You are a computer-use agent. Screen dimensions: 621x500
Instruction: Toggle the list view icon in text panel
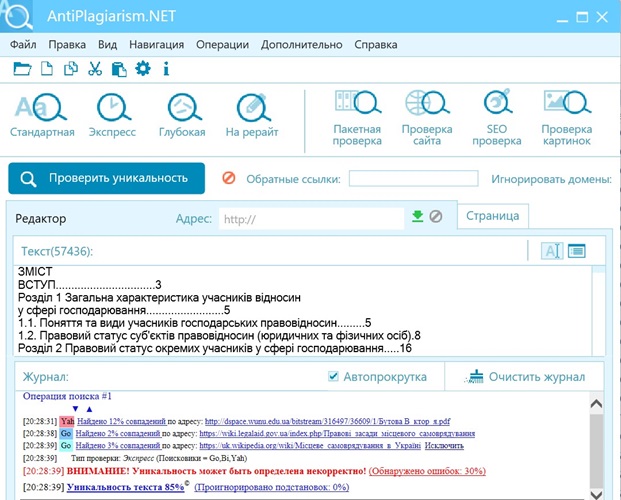[577, 251]
